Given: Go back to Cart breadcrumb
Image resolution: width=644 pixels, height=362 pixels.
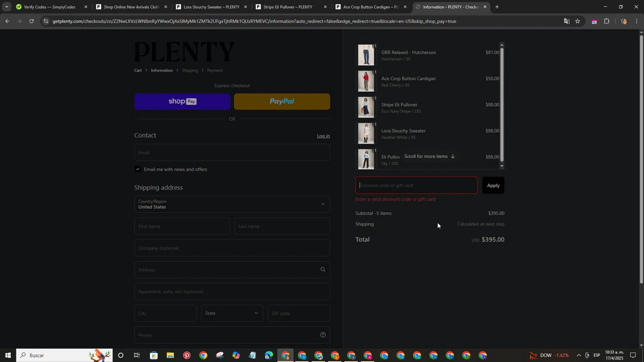Looking at the screenshot, I should [x=138, y=70].
